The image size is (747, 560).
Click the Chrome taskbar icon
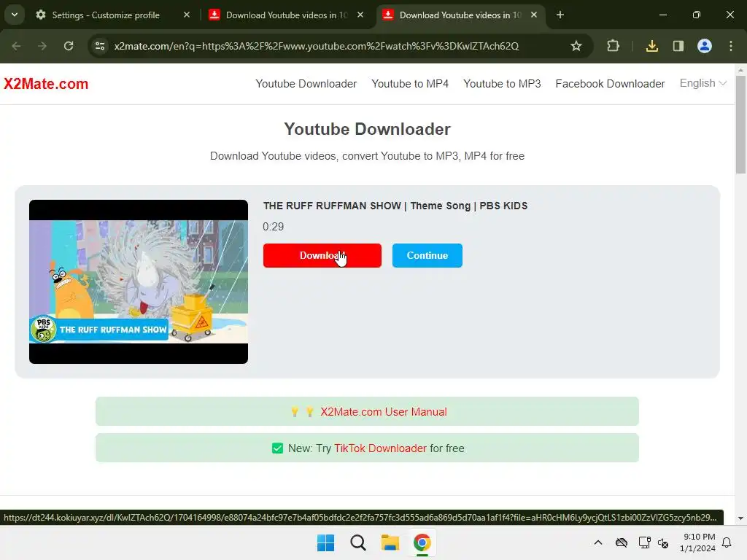(x=422, y=542)
